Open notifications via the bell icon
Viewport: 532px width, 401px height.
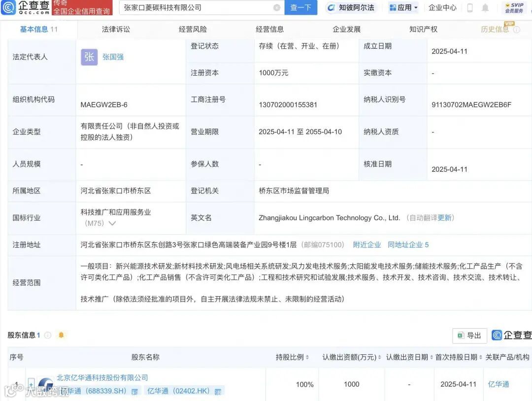coord(485,8)
